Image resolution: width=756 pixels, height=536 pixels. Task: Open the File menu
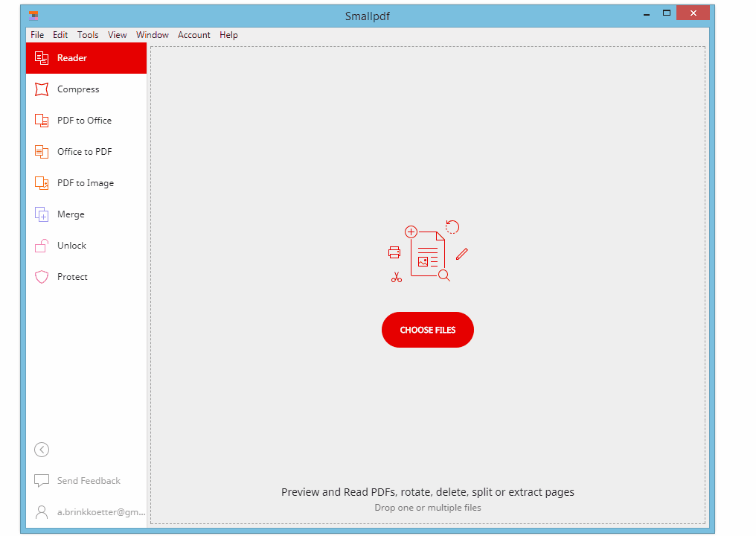(x=37, y=35)
